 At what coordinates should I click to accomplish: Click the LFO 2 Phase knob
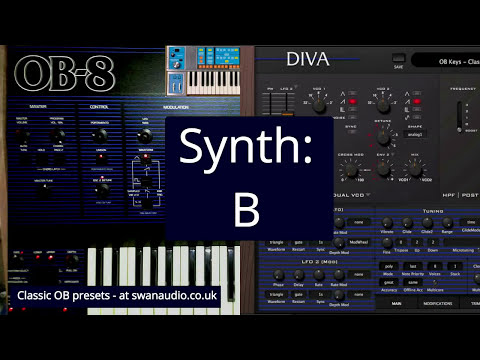(x=278, y=275)
